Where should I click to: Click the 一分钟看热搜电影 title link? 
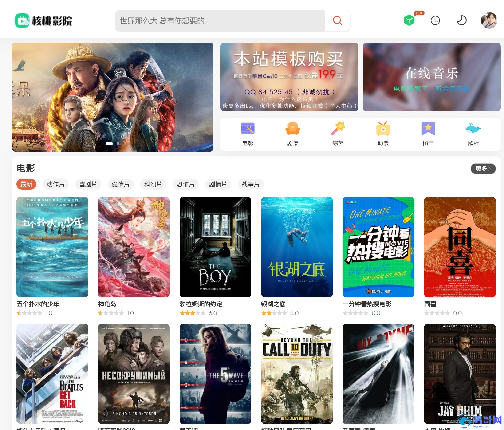click(x=367, y=304)
